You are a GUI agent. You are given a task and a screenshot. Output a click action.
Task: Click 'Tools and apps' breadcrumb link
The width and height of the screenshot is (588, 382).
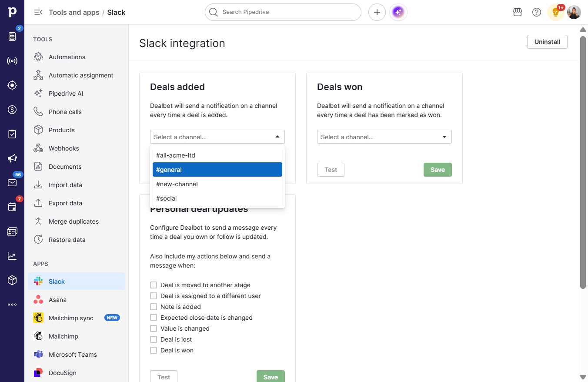pyautogui.click(x=74, y=12)
